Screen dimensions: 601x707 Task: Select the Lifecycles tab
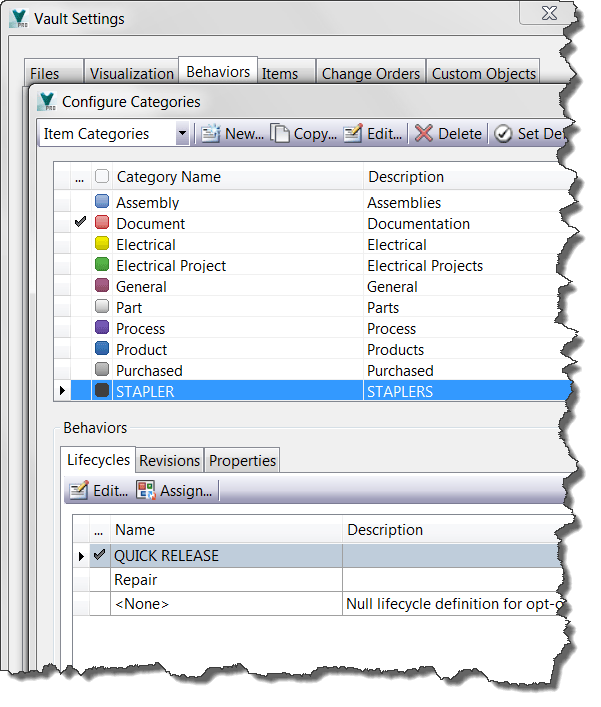coord(98,459)
